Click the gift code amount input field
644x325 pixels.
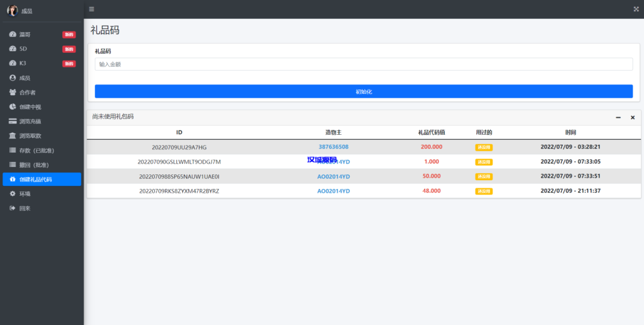pos(364,64)
